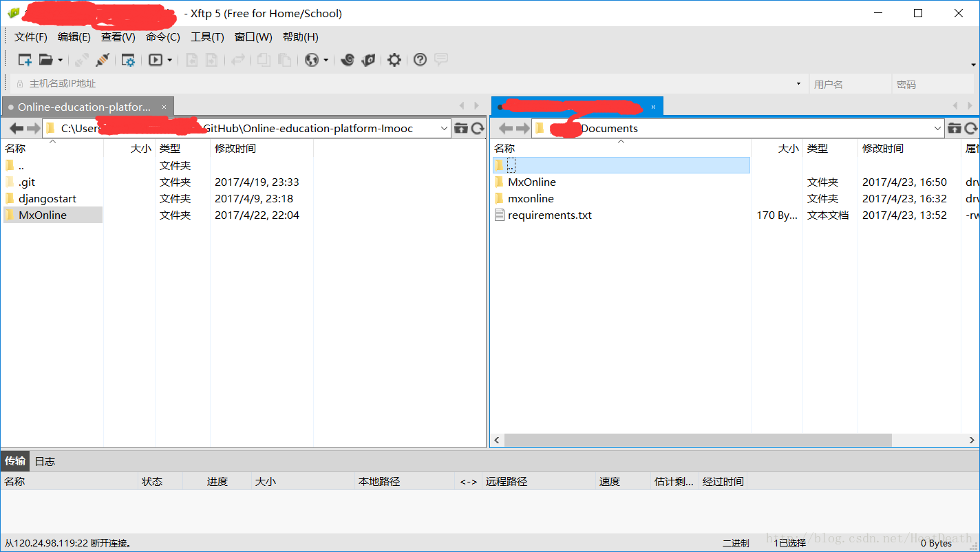This screenshot has height=552, width=980.
Task: Expand the globe icon dropdown arrow
Action: [x=326, y=61]
